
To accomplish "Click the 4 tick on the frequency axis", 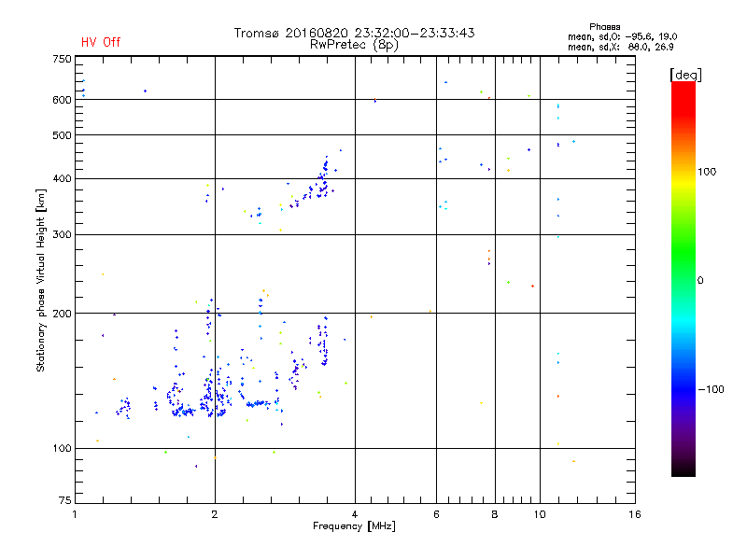I will coord(355,514).
